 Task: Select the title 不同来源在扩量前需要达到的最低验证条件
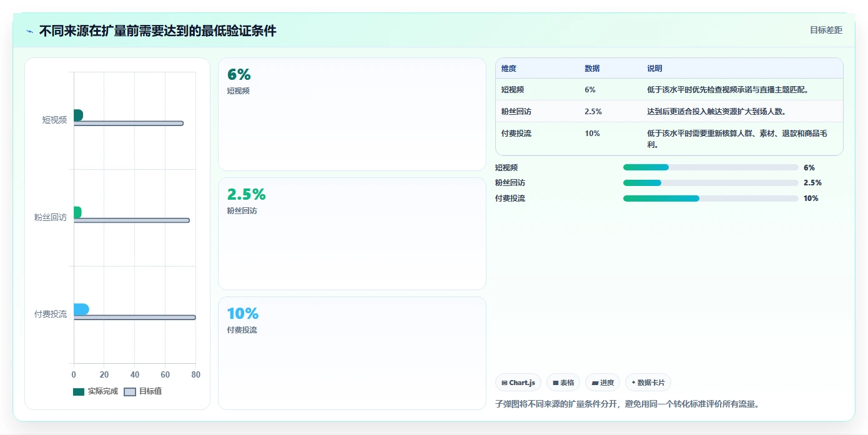[157, 31]
